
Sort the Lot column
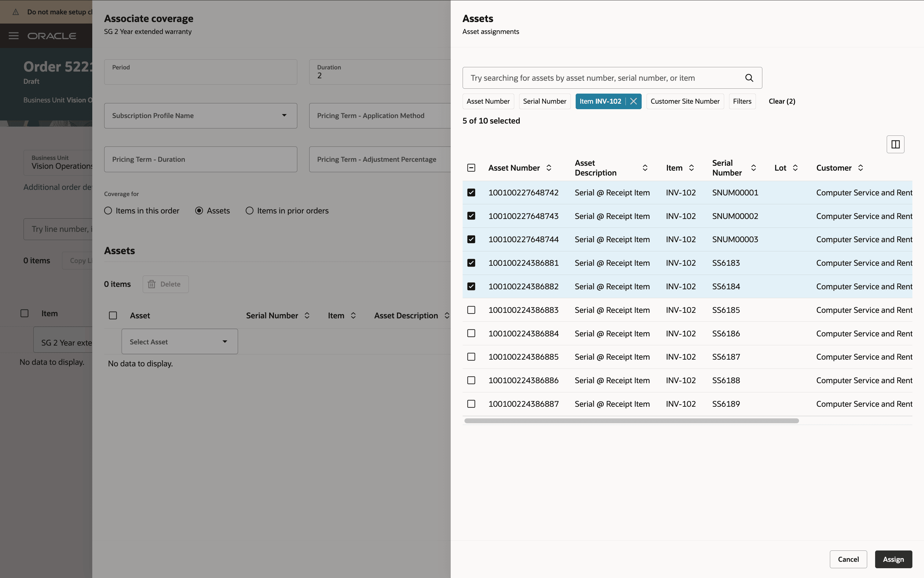(x=795, y=168)
